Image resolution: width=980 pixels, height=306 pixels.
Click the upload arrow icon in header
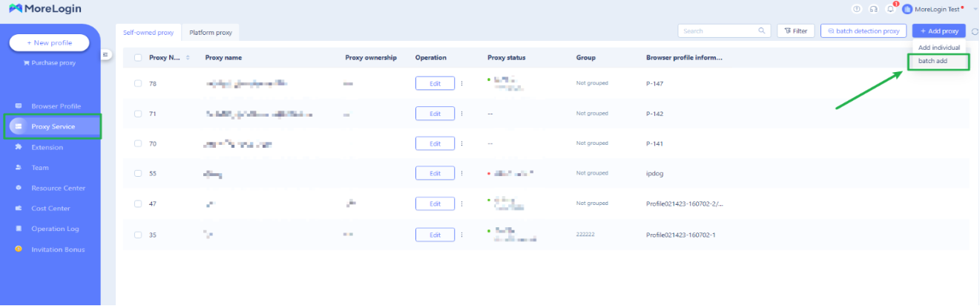coord(857,9)
